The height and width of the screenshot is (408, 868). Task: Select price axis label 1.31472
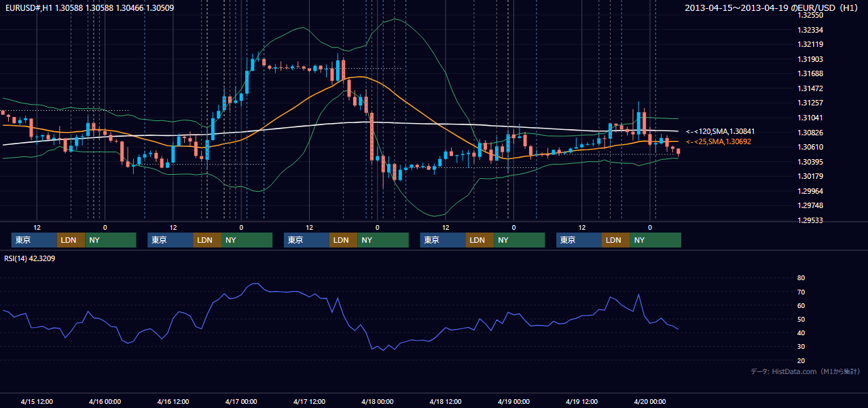810,88
